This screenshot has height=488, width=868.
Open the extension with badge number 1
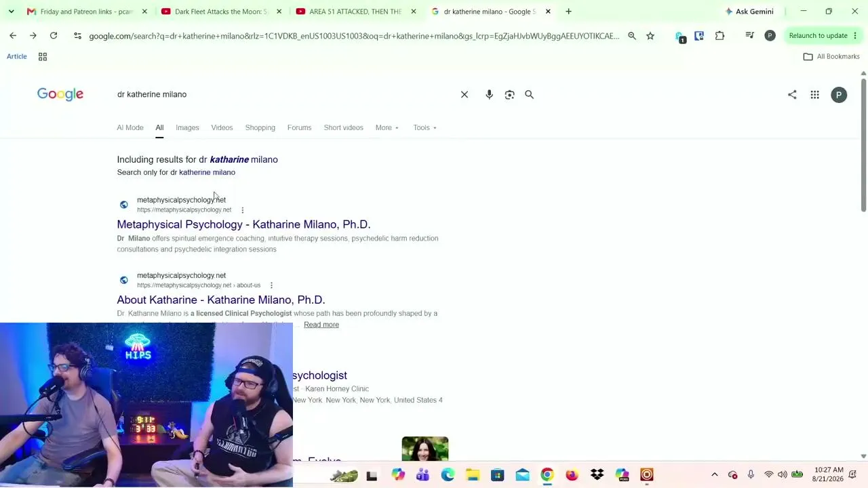click(680, 37)
